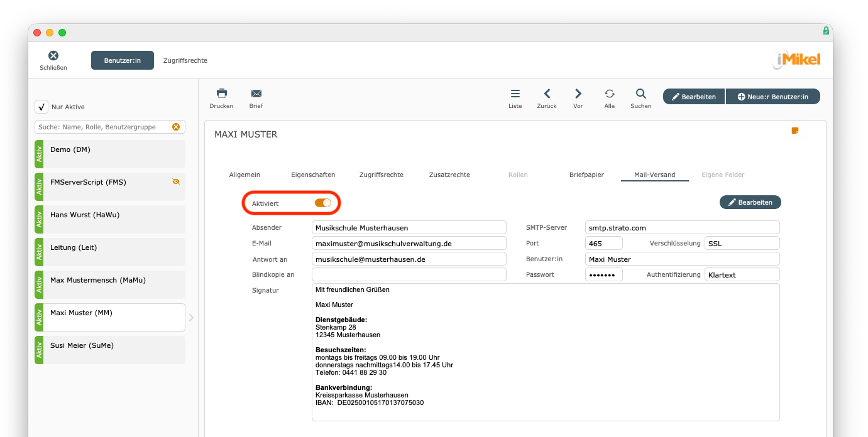The image size is (868, 437).
Task: Click the IBAN line in the signature
Action: pyautogui.click(x=370, y=402)
